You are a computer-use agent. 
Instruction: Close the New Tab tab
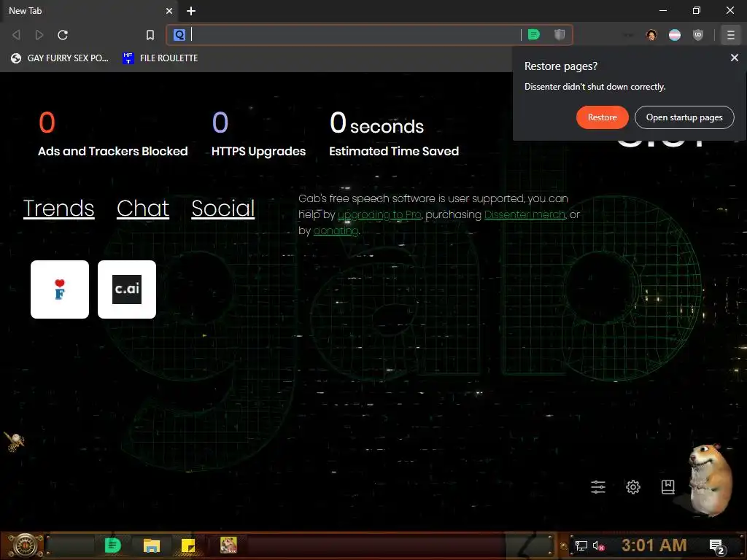[169, 10]
